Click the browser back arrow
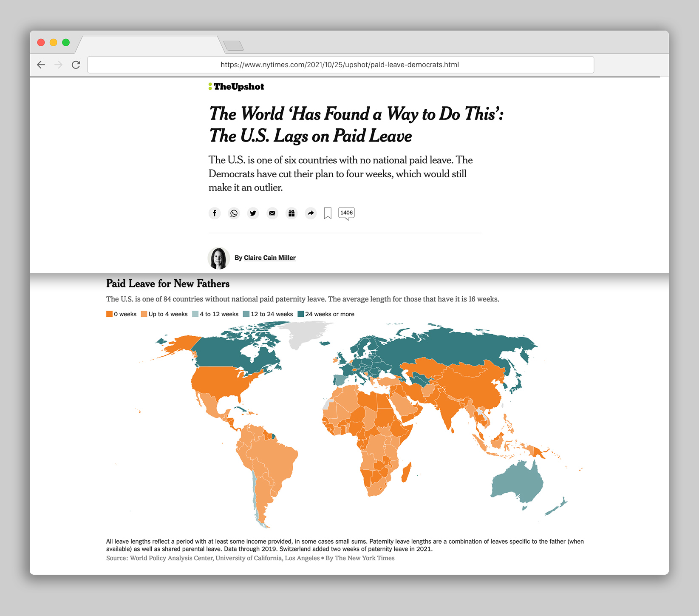 click(x=41, y=65)
